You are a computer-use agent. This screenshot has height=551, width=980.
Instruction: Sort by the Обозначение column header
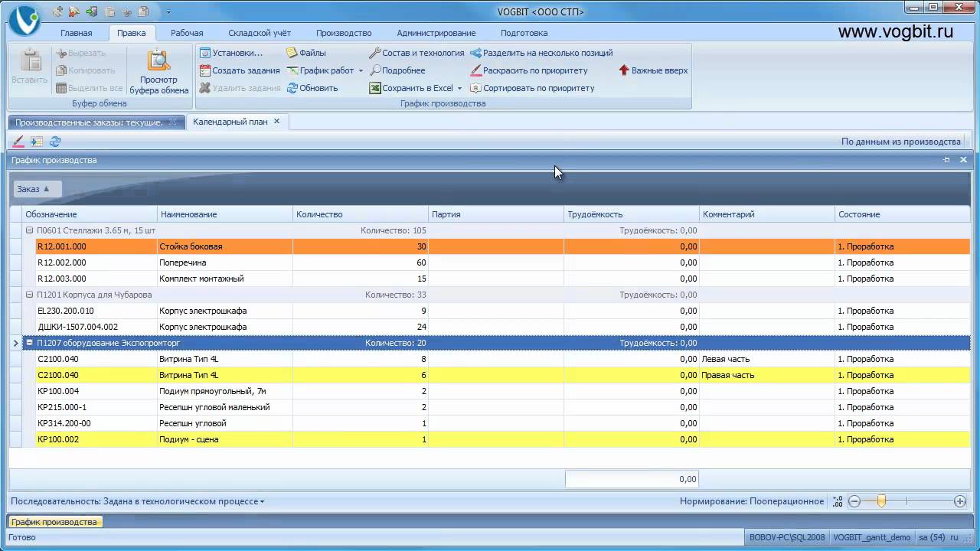pyautogui.click(x=90, y=214)
